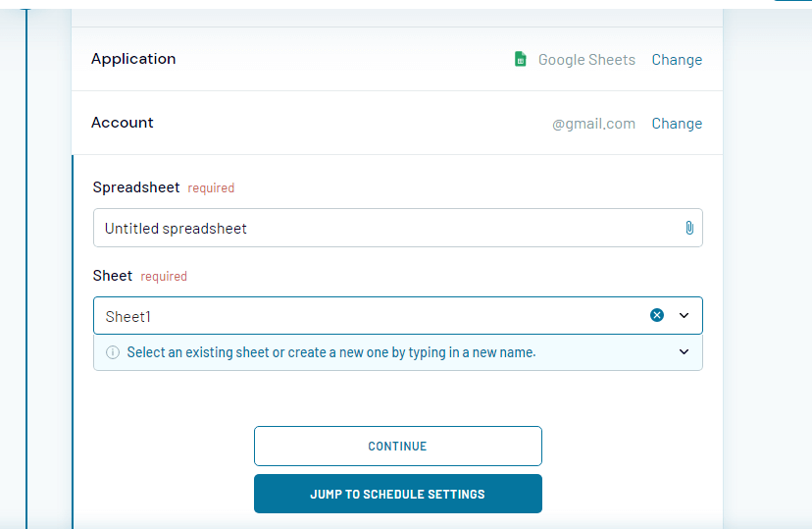Image resolution: width=812 pixels, height=529 pixels.
Task: Click JUMP TO SCHEDULE SETTINGS button
Action: click(397, 494)
